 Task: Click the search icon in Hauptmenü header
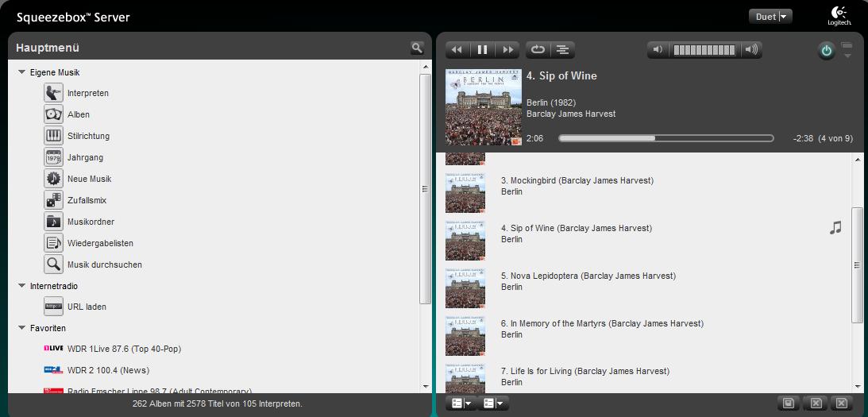[417, 48]
